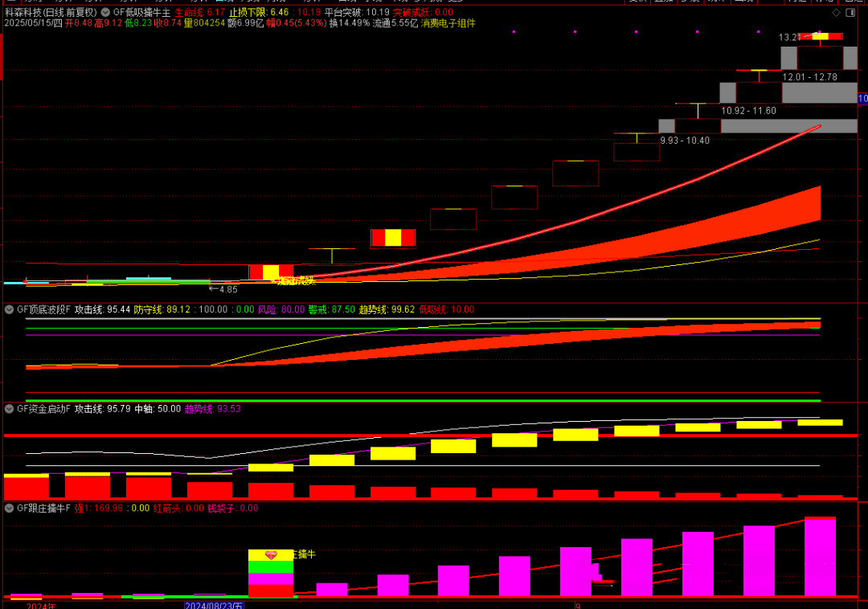This screenshot has height=609, width=868.
Task: Click the latest candlestick near 13.21 high
Action: tap(820, 36)
